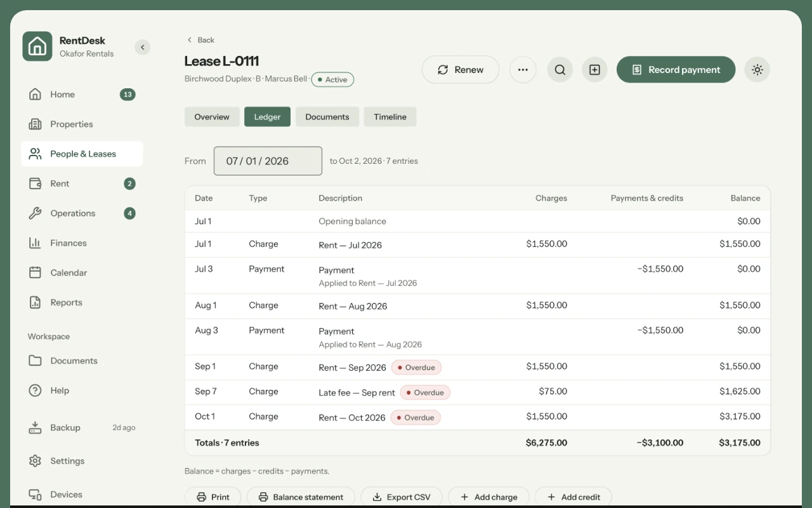Image resolution: width=812 pixels, height=508 pixels.
Task: Click the Print button
Action: [213, 497]
